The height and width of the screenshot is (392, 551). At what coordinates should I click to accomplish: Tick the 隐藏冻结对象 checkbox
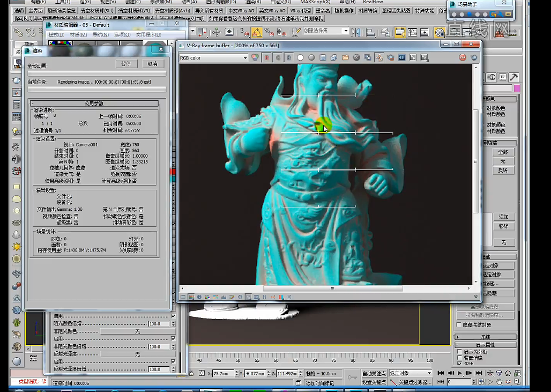459,324
